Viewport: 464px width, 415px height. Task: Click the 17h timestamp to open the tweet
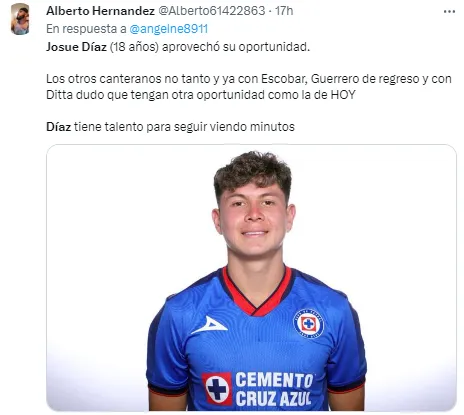[x=284, y=11]
